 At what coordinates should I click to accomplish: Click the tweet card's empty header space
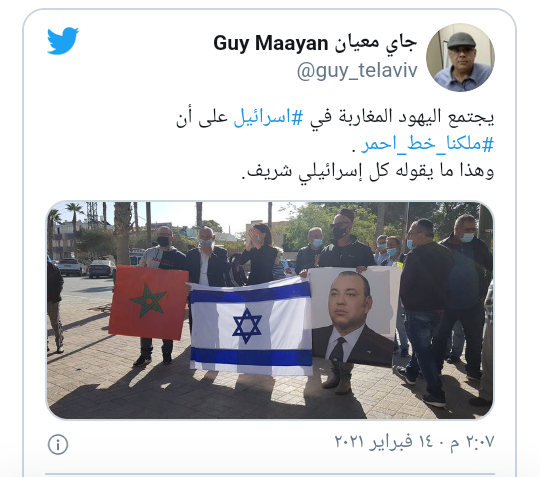(145, 55)
